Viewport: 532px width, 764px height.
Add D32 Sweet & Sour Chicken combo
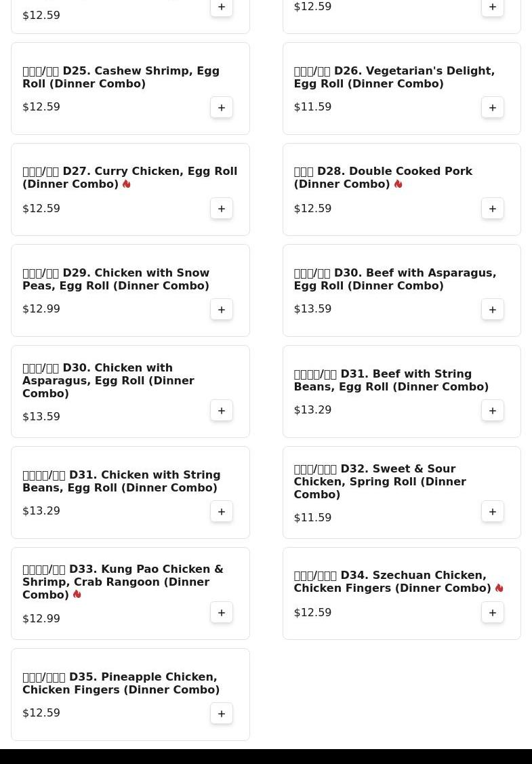pyautogui.click(x=492, y=511)
